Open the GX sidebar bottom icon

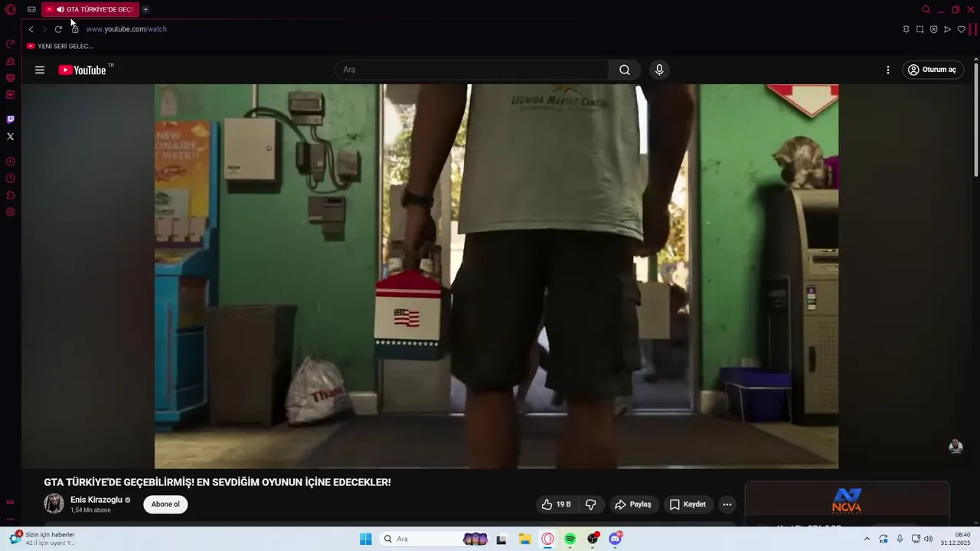11,502
